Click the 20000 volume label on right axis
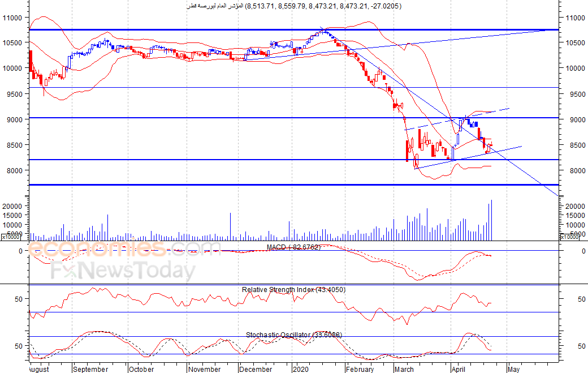The height and width of the screenshot is (373, 588). 575,206
